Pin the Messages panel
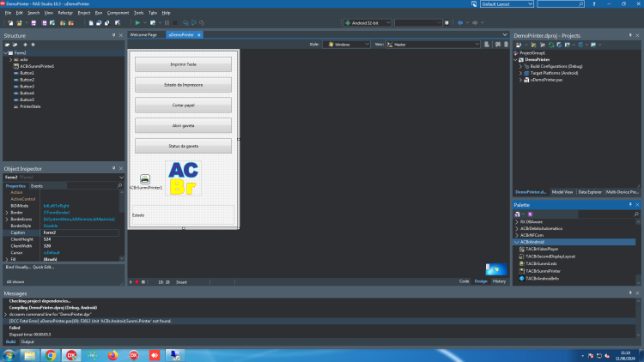This screenshot has height=362, width=644. point(630,293)
